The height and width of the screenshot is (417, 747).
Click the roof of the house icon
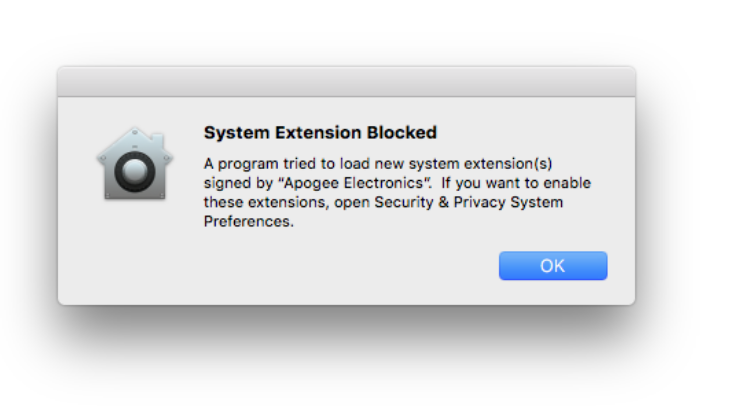click(x=134, y=143)
